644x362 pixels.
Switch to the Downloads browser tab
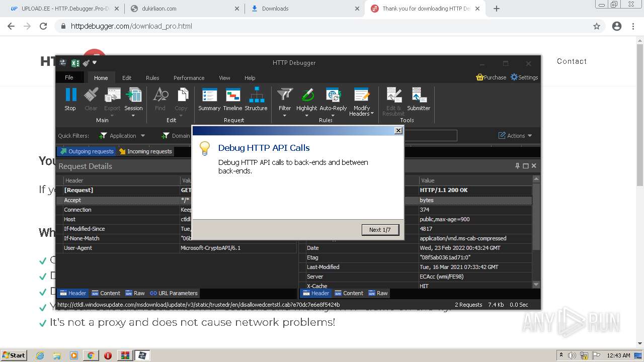click(304, 9)
